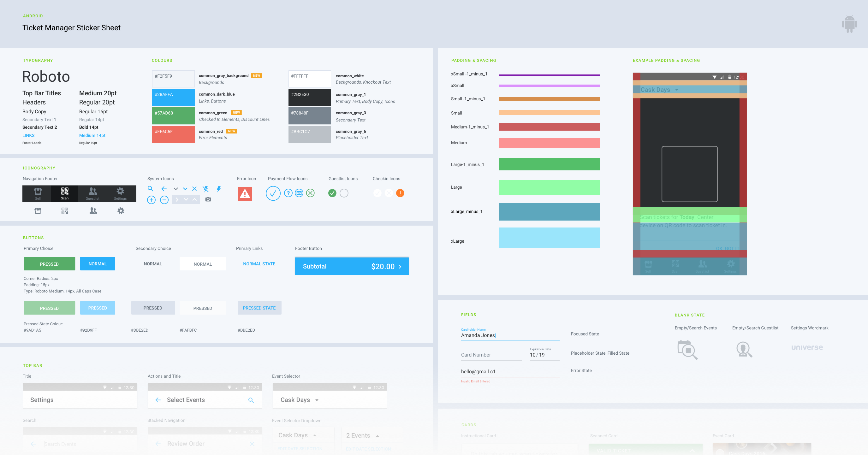Click the gray-boxed up chevron icon
Screen dimensions: 868x455
(x=195, y=199)
